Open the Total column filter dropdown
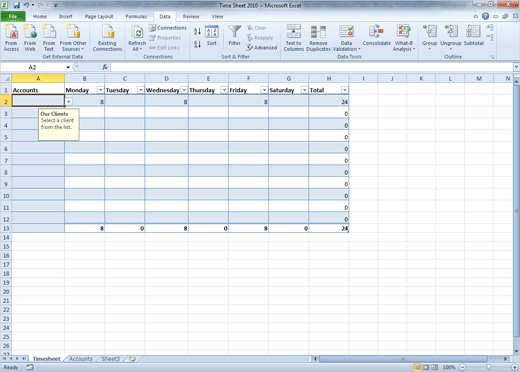Image resolution: width=520 pixels, height=372 pixels. pos(345,90)
